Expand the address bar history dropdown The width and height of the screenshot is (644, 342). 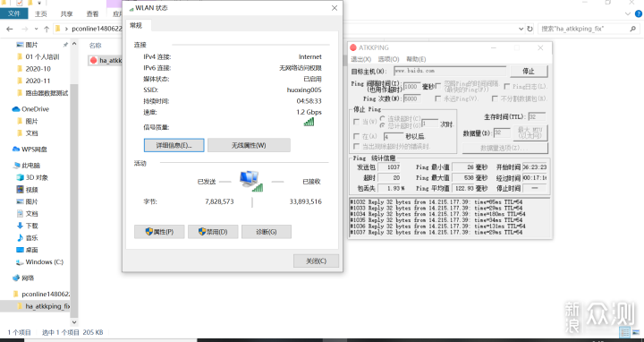point(521,29)
